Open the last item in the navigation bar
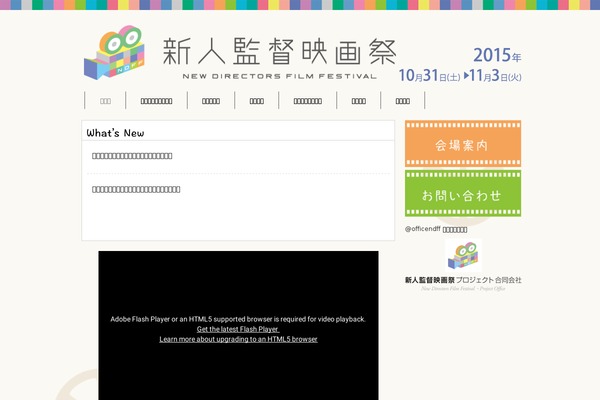The width and height of the screenshot is (600, 400). click(x=403, y=101)
